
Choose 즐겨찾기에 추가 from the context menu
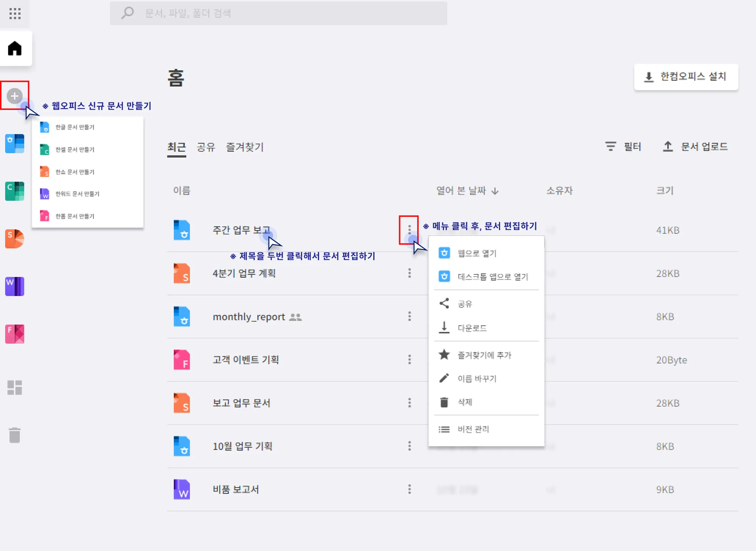tap(484, 355)
